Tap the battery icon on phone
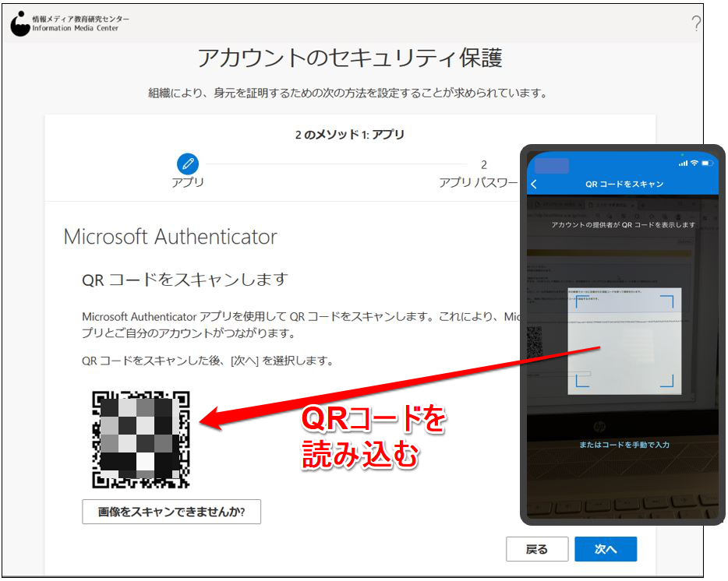The width and height of the screenshot is (728, 581). click(x=707, y=163)
